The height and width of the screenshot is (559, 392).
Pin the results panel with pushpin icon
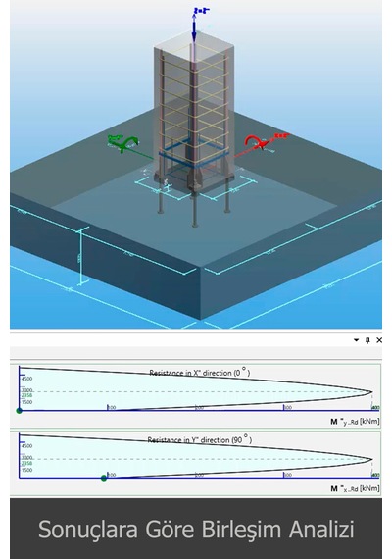point(367,340)
